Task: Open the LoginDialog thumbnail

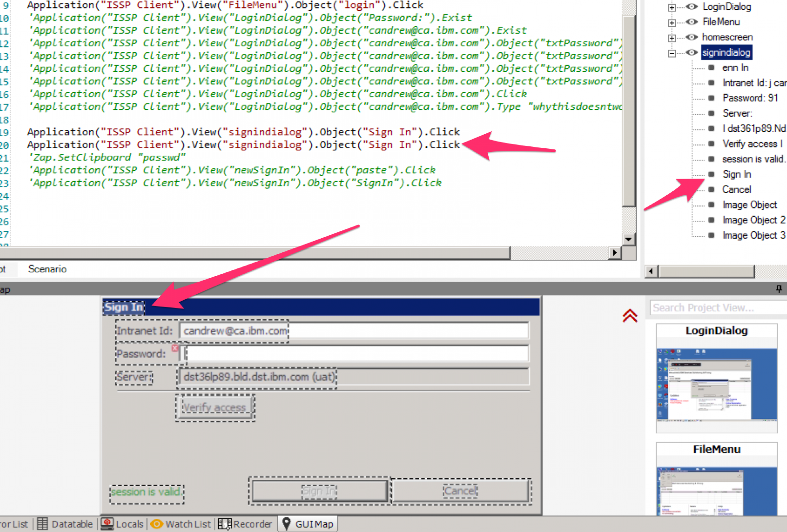Action: pyautogui.click(x=716, y=378)
